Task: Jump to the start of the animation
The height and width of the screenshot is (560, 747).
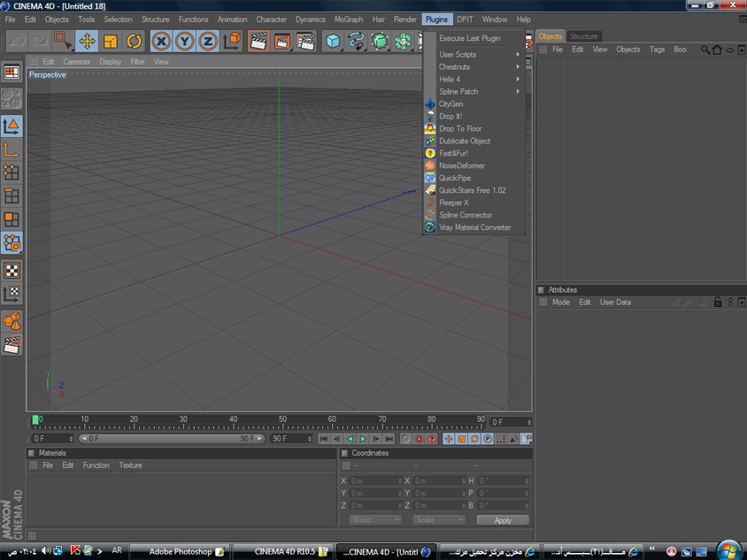Action: 323,439
